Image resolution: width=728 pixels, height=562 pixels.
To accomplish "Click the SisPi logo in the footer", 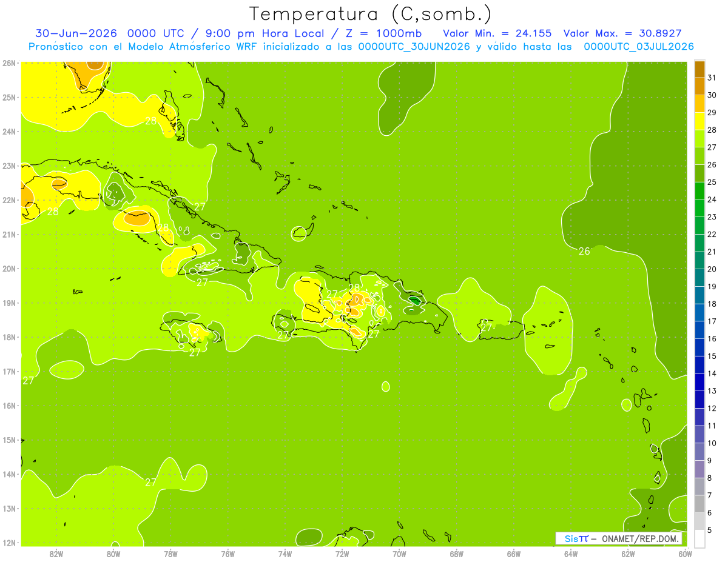I will (576, 538).
